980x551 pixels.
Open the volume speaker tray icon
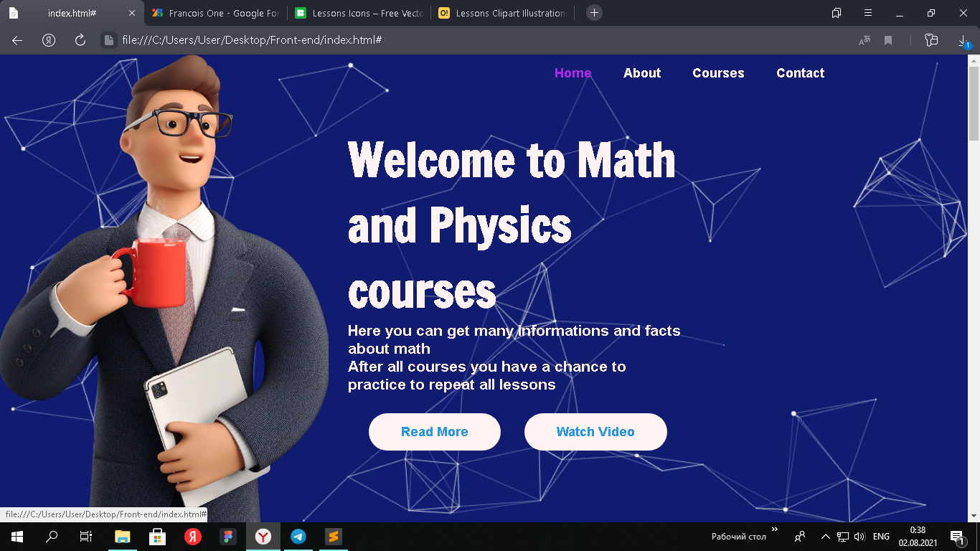point(860,537)
